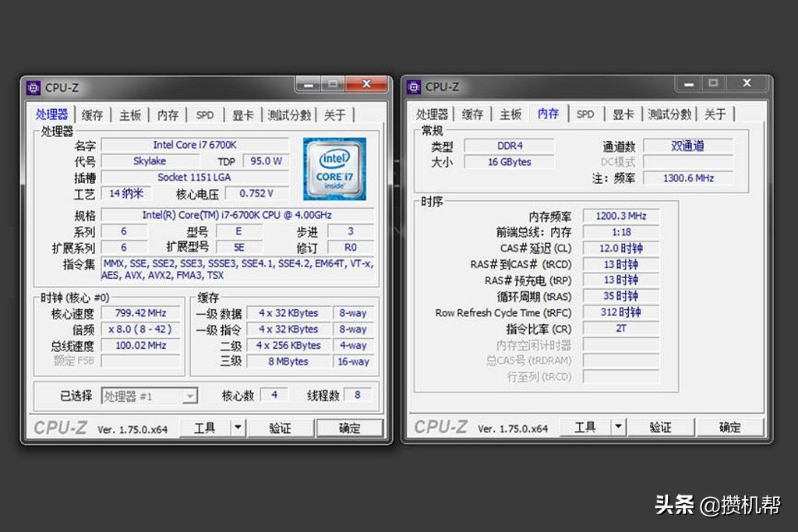Select the 内存频率 frequency field in the right window

point(620,215)
